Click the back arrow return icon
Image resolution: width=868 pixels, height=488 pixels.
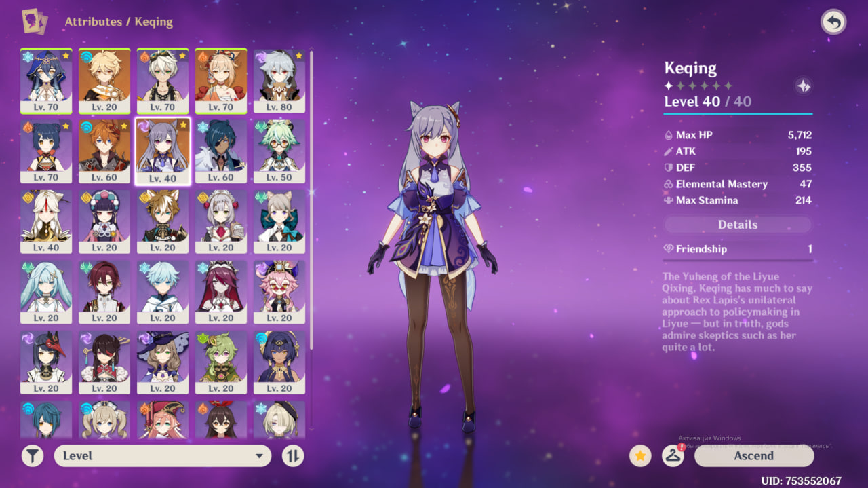(833, 22)
